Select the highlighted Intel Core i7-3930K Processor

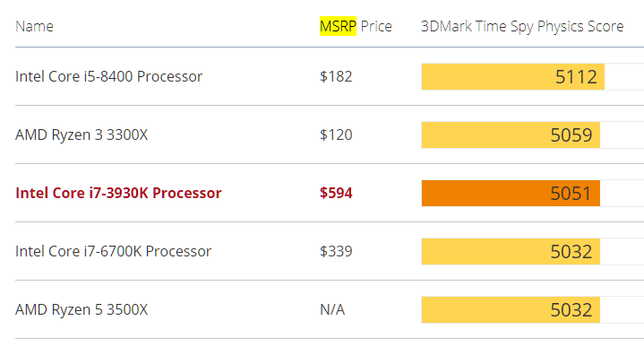(118, 193)
